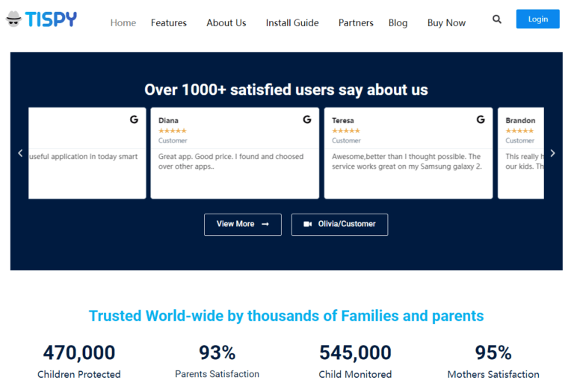Image resolution: width=574 pixels, height=392 pixels.
Task: Click Google icon on Diana's review
Action: 306,119
